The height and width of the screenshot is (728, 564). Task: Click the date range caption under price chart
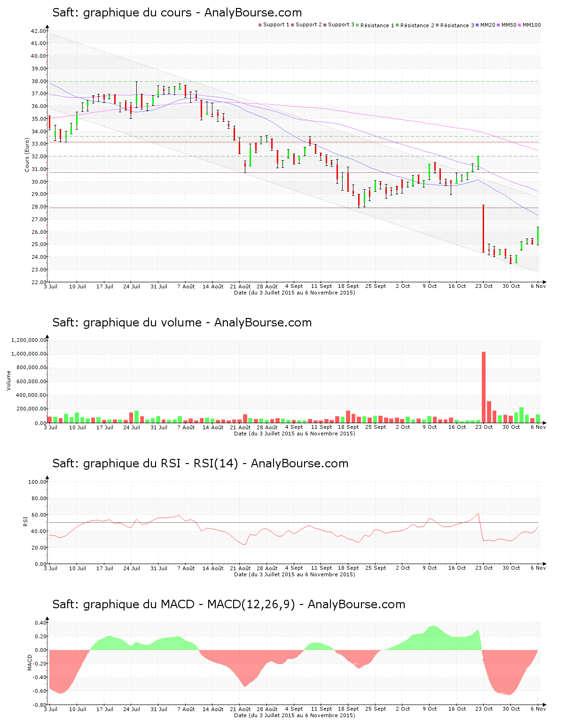(295, 293)
